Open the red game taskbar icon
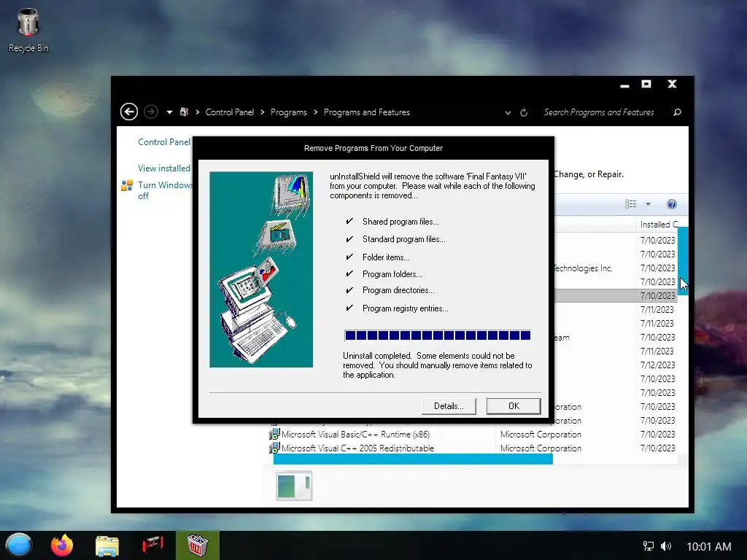Screen dimensions: 747x560 click(152, 544)
